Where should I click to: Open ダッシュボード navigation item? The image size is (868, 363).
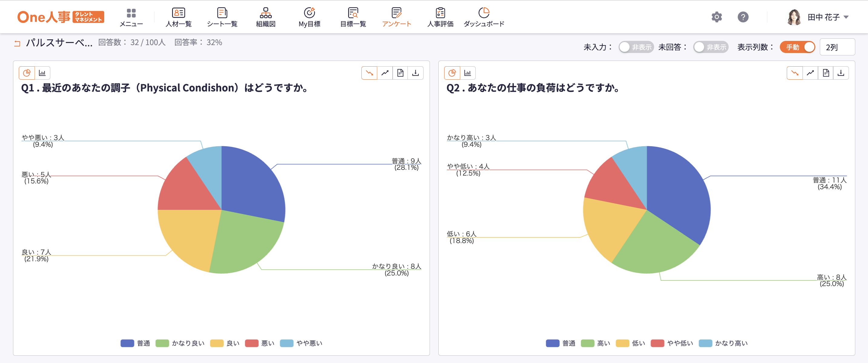tap(484, 18)
